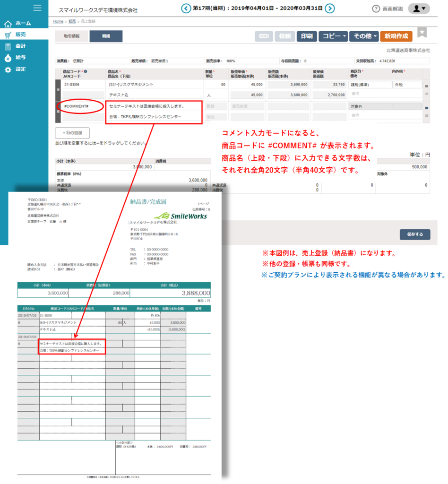448x484 pixels.
Task: Click the cost price field showing 33,750
Action: (329, 85)
